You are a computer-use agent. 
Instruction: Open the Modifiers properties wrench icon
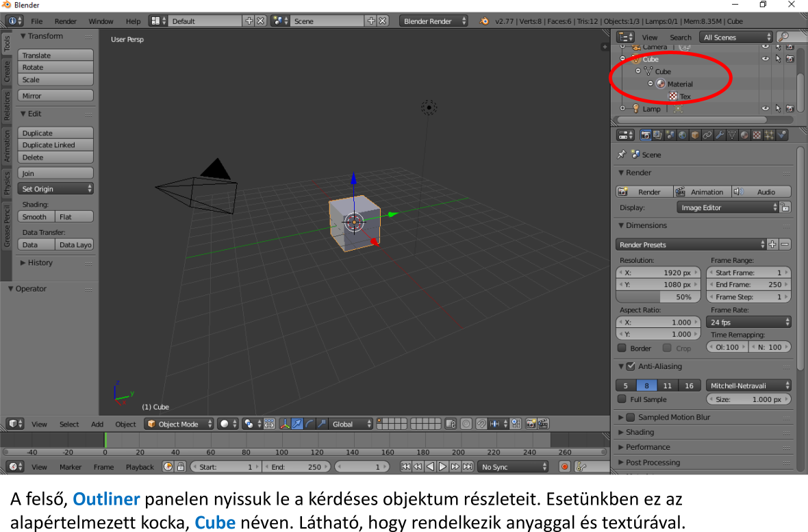click(x=720, y=135)
